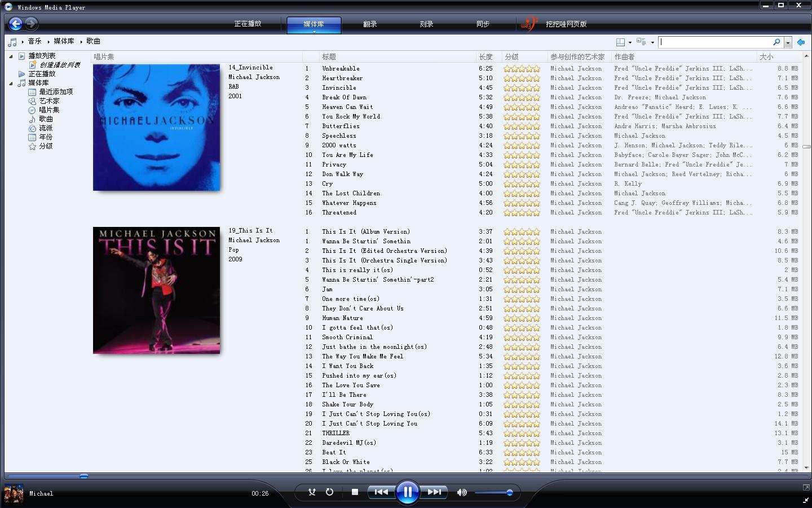Pause the playing song
The height and width of the screenshot is (508, 812).
(x=407, y=492)
